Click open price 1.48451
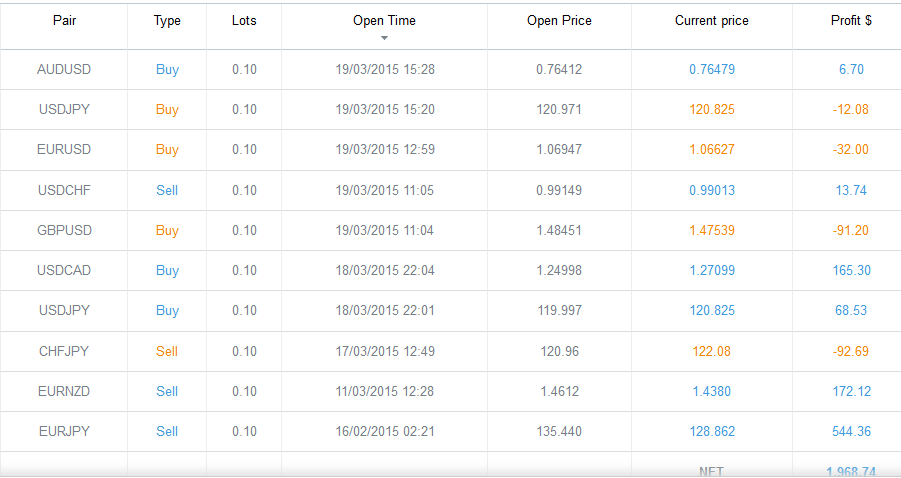 559,230
